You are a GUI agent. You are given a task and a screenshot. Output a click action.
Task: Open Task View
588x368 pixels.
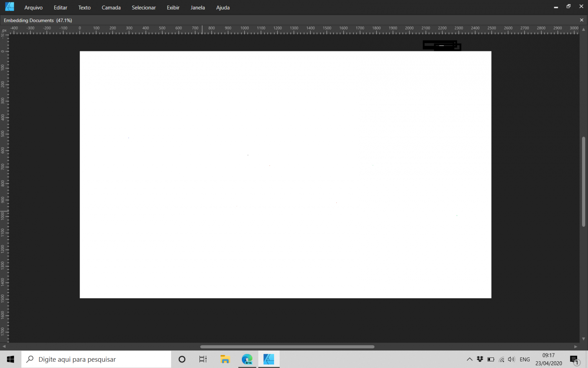point(202,359)
